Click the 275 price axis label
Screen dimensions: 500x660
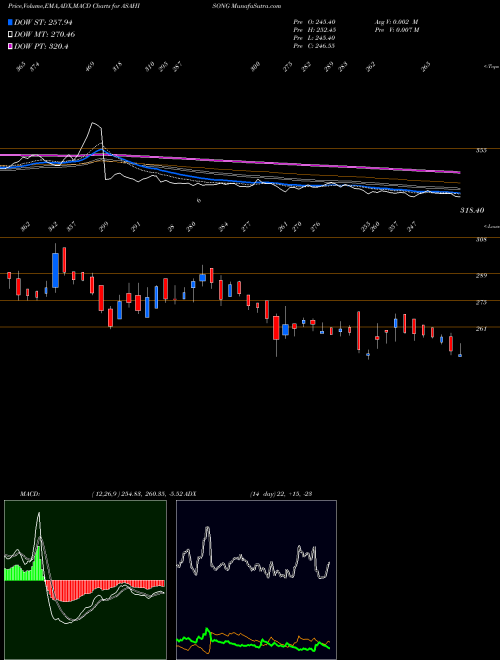coord(481,302)
